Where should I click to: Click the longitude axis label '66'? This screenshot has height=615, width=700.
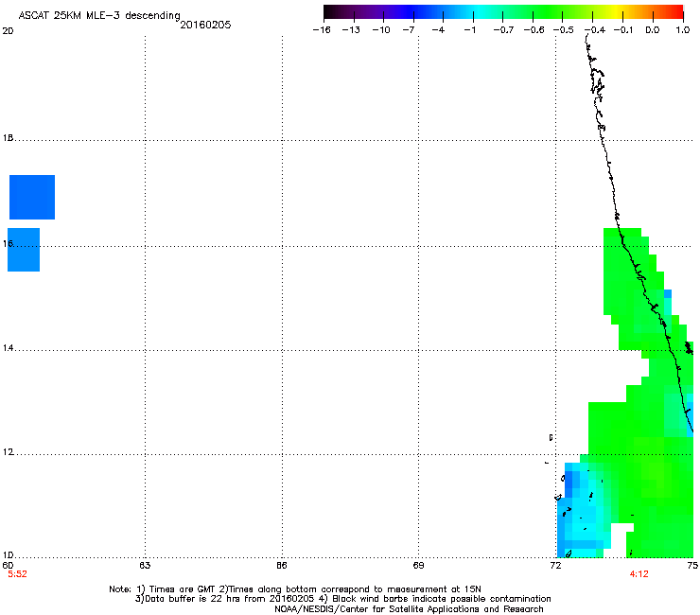point(282,566)
